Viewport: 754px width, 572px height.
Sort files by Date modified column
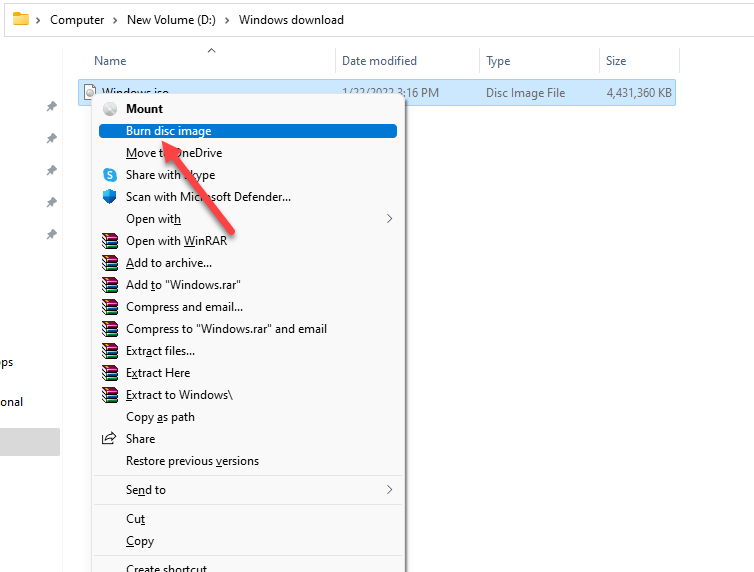(379, 61)
